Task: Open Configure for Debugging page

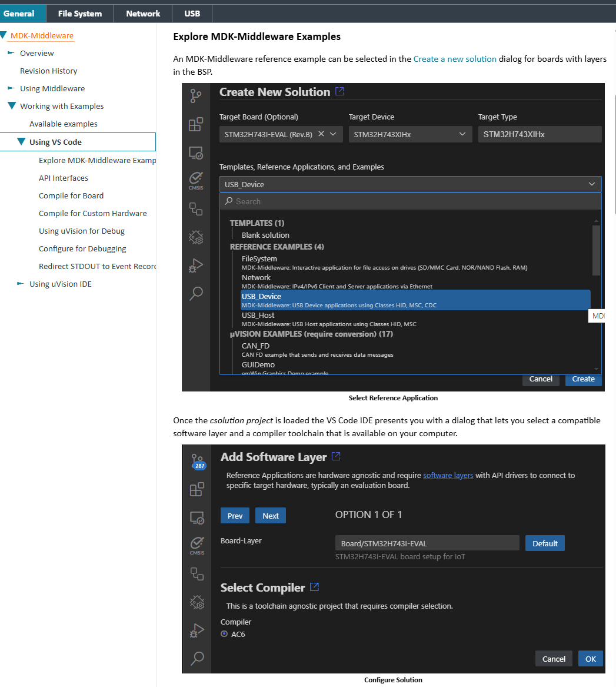Action: tap(82, 248)
